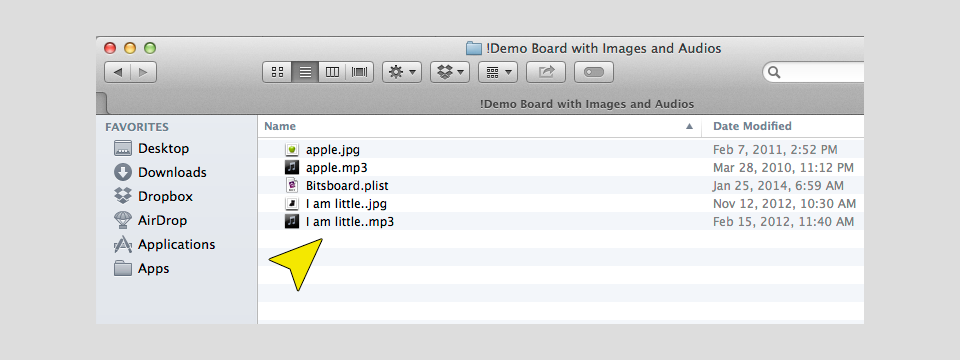Screen dimensions: 960x360
Task: Click the date 'Nov 12, 2012, 10:30 AM'
Action: pyautogui.click(x=784, y=203)
